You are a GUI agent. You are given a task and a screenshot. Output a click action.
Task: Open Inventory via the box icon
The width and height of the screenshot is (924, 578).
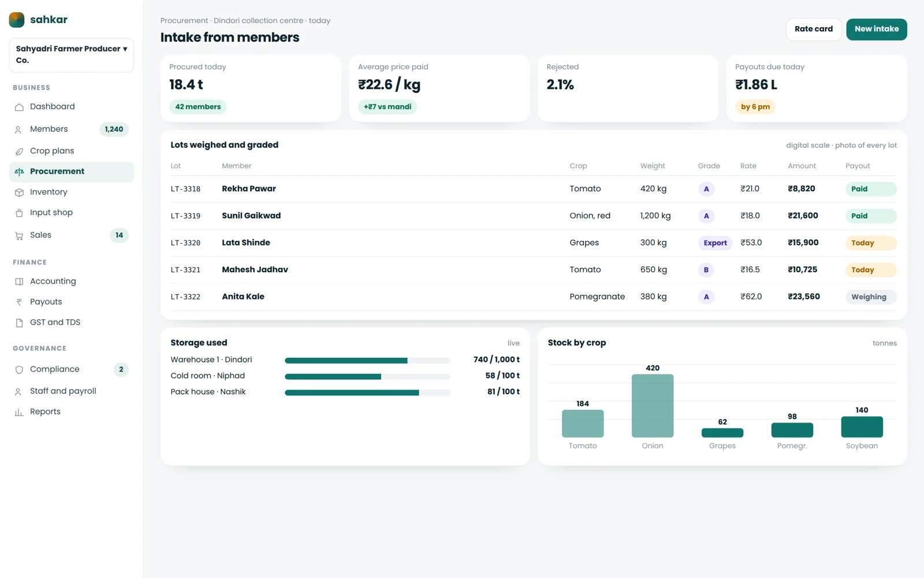19,192
